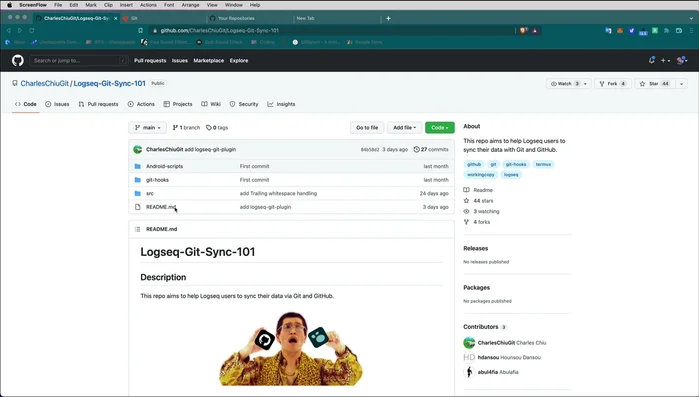Click the GitHub Octocat logo

click(18, 60)
